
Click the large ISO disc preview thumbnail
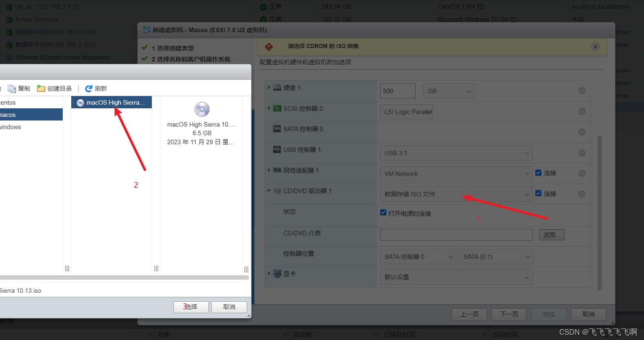pos(202,109)
